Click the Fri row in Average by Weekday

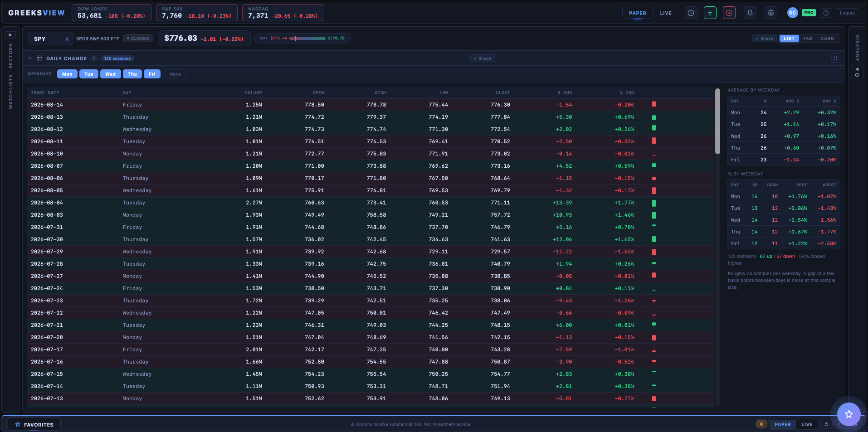[784, 160]
